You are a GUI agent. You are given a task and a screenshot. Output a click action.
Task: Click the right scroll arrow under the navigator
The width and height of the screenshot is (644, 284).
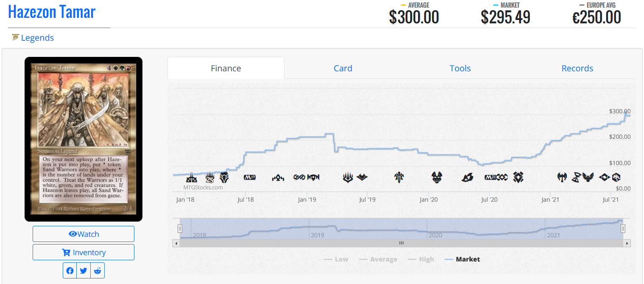(627, 243)
